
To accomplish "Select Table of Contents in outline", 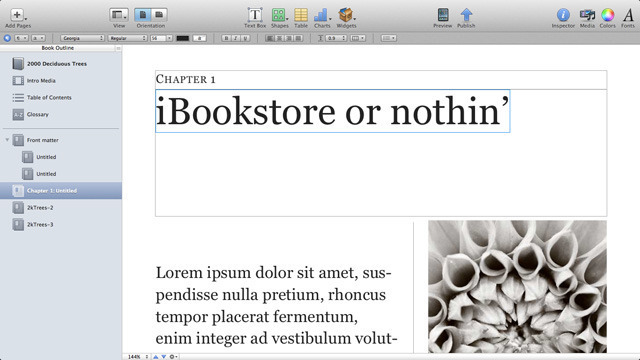I will pos(49,98).
